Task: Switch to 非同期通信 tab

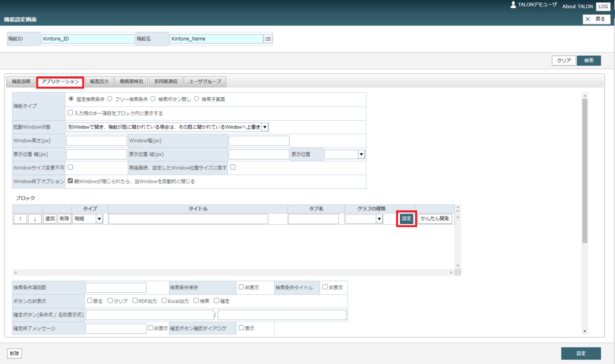Action: click(166, 81)
